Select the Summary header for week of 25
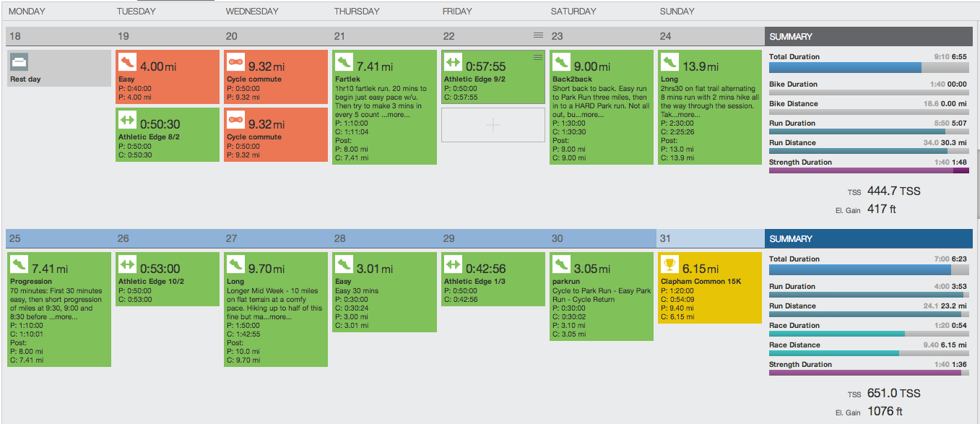Screen dimensions: 980x424 click(869, 238)
